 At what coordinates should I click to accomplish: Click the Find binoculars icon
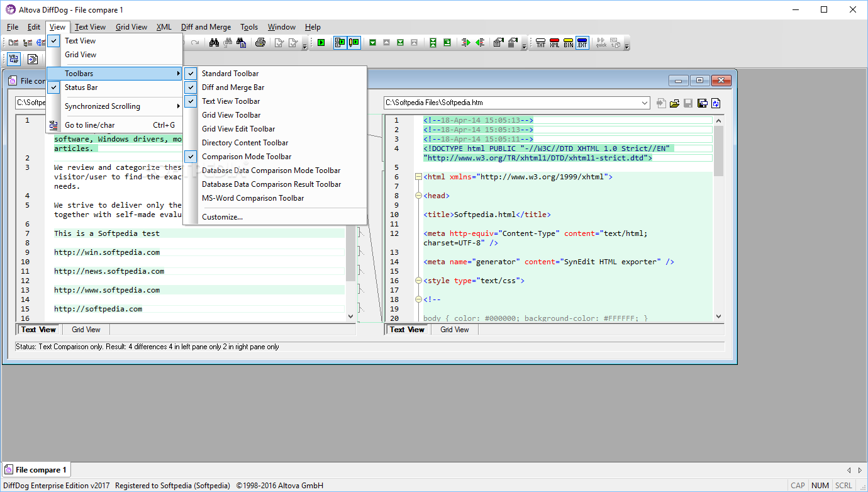pyautogui.click(x=214, y=43)
